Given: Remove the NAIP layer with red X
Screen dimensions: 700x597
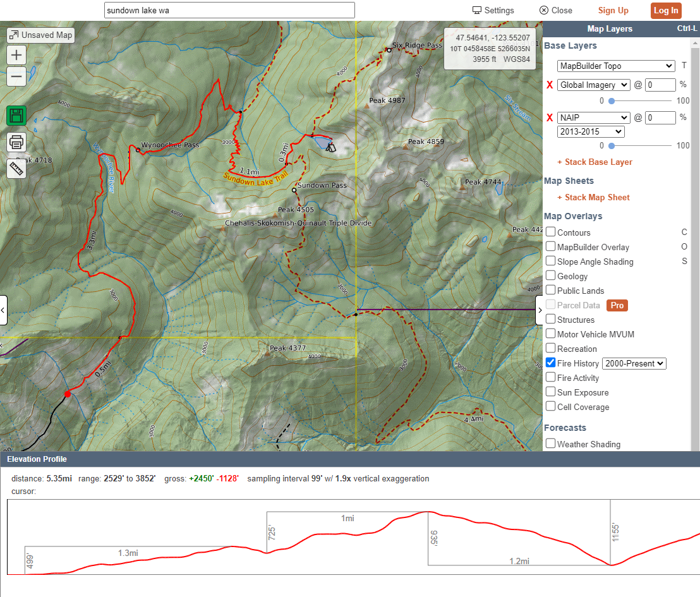Looking at the screenshot, I should click(550, 118).
